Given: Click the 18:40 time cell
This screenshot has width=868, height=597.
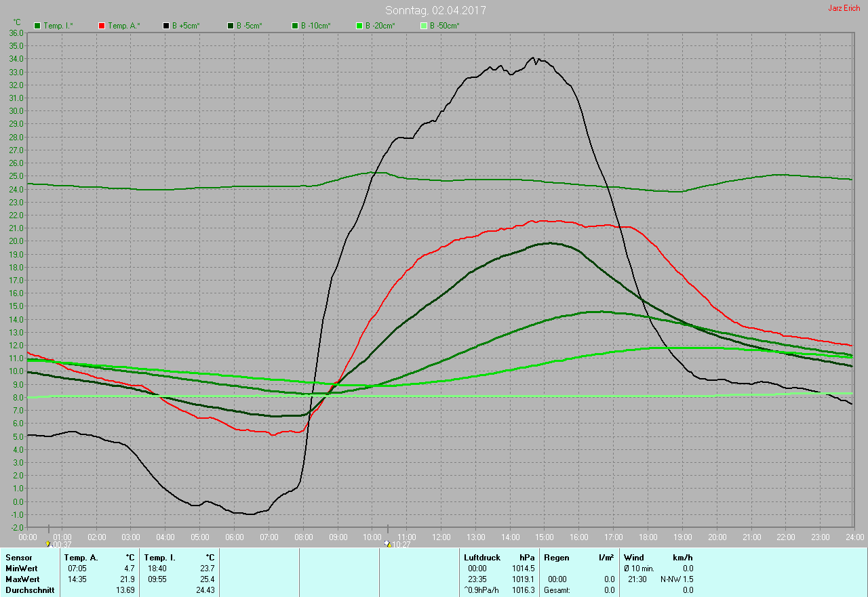Looking at the screenshot, I should pyautogui.click(x=157, y=568).
